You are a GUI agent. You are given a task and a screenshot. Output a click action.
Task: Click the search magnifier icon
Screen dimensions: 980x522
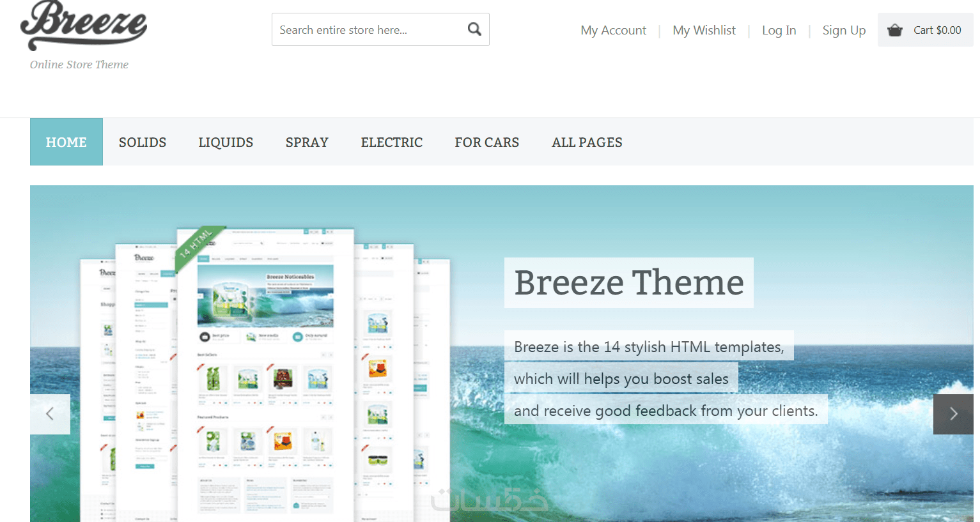[474, 29]
